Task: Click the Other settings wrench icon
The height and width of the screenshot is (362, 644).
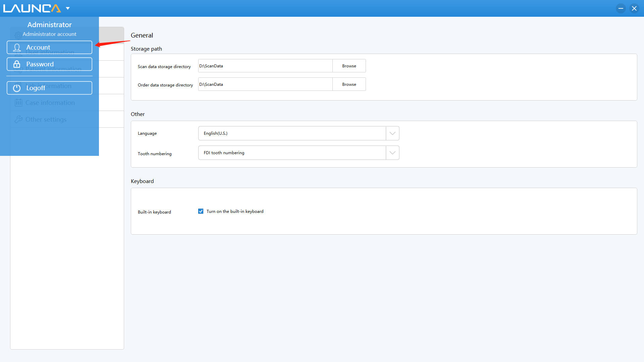Action: coord(18,119)
